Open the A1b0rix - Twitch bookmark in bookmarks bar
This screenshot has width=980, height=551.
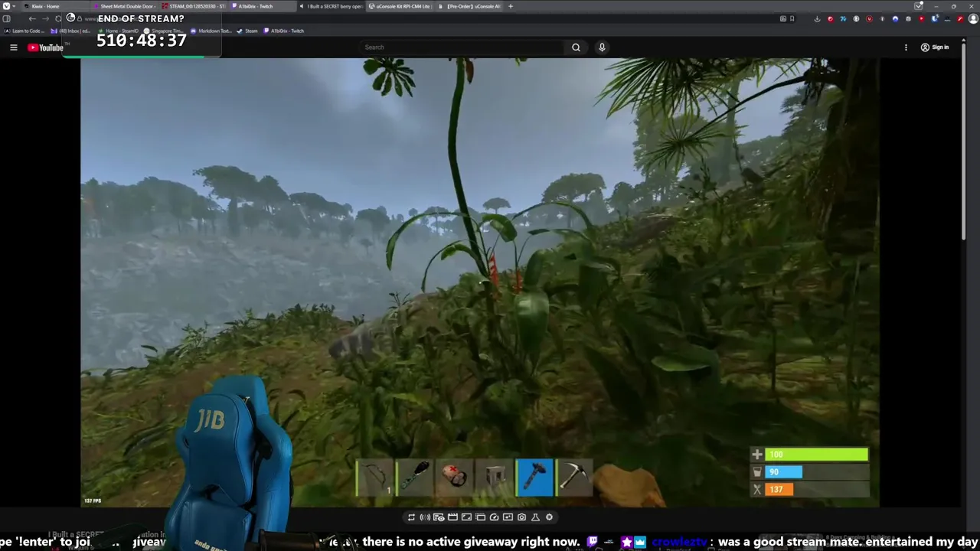[283, 31]
